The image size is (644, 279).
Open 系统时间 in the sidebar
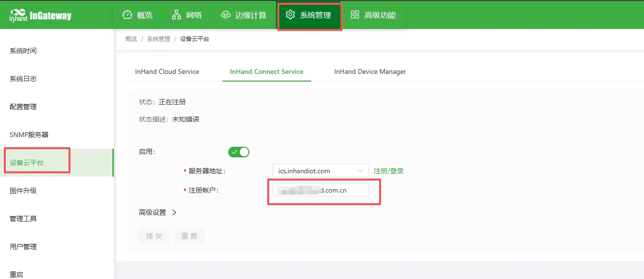pyautogui.click(x=57, y=51)
